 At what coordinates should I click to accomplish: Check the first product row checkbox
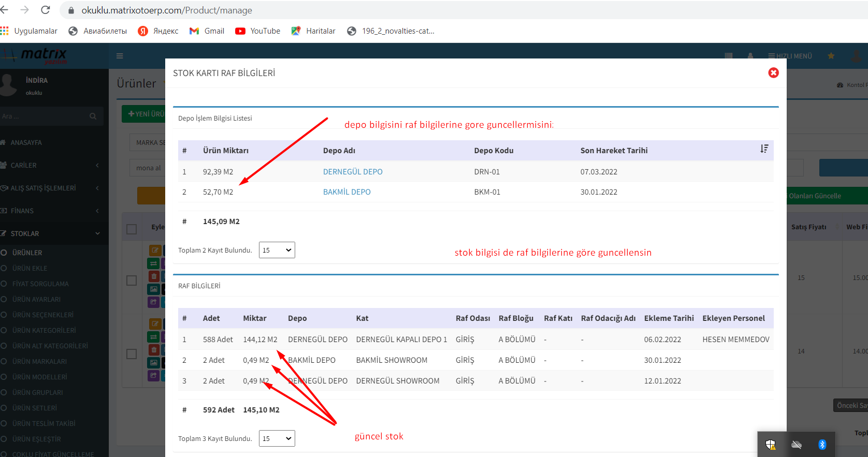(132, 280)
